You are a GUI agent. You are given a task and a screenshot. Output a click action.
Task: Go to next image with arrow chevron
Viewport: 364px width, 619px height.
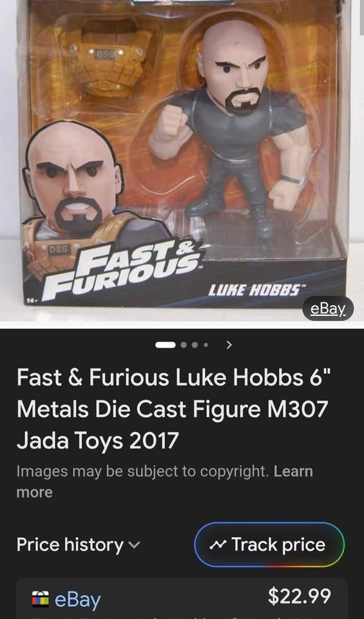229,345
